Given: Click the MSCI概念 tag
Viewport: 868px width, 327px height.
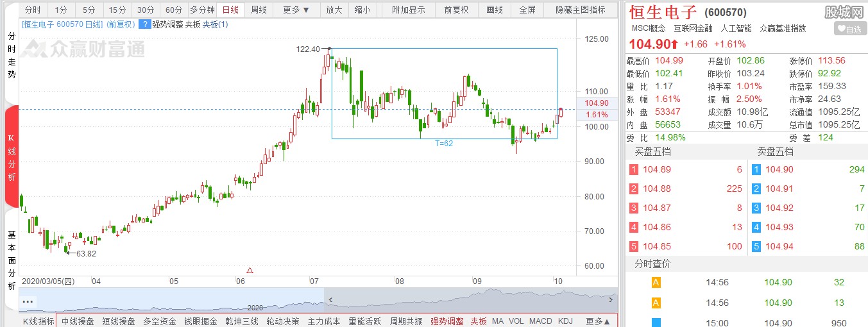Looking at the screenshot, I should (x=649, y=28).
